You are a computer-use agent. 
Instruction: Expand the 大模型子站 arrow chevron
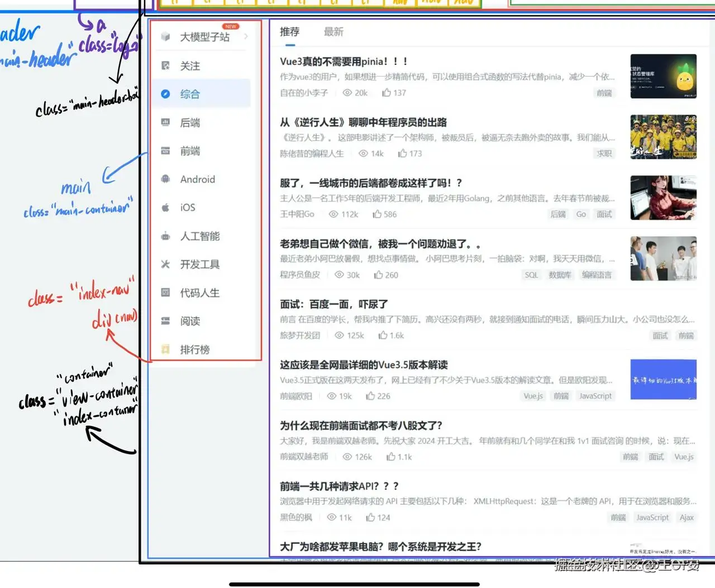click(x=246, y=37)
